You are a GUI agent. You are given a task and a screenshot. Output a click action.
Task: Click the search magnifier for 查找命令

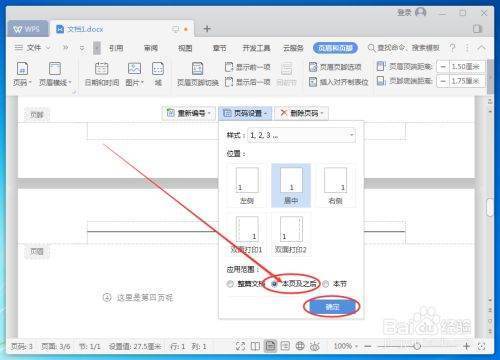371,48
